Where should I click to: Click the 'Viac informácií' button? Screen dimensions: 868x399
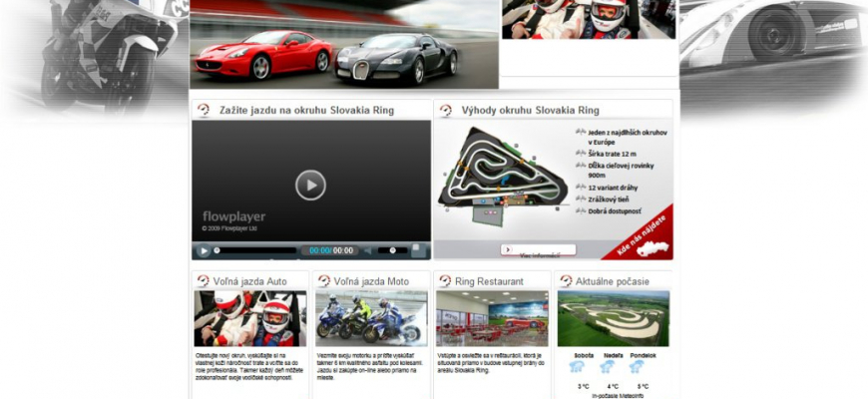(539, 250)
